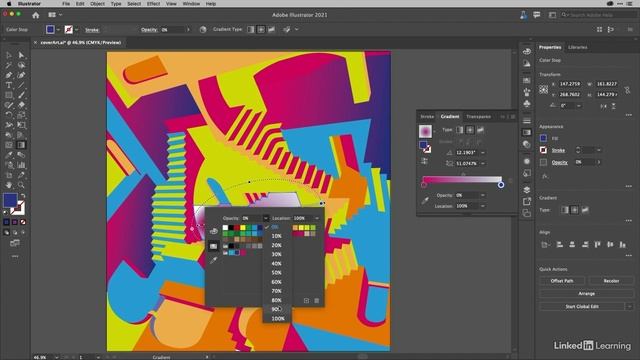Open the Edit Toolbar ellipsis
Viewport: 640px width, 360px height.
point(15,256)
